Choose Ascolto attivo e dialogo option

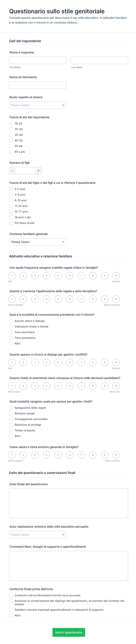click(11, 321)
